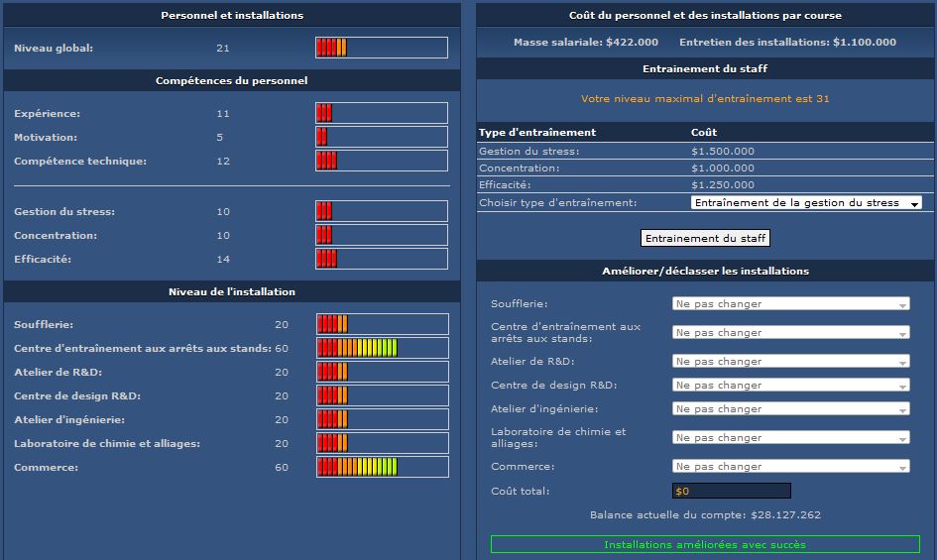Click the $1.500.000 stress management cost
Viewport: 937px width, 560px height.
(x=723, y=152)
